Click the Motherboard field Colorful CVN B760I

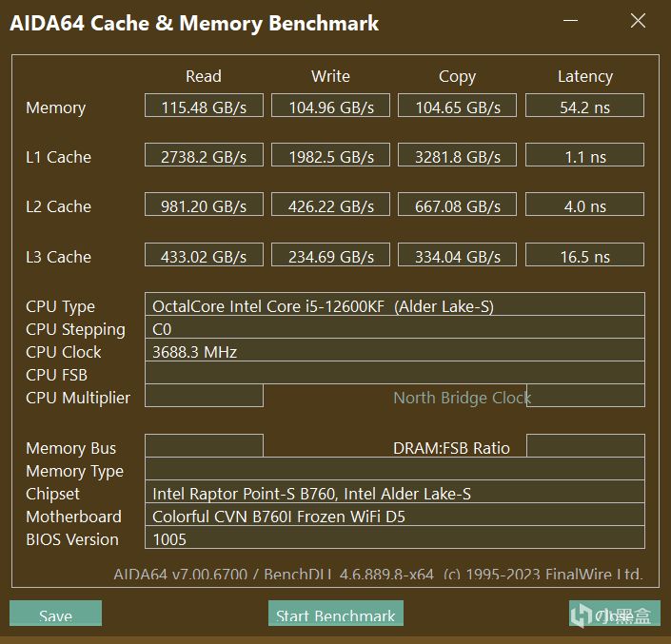[395, 515]
